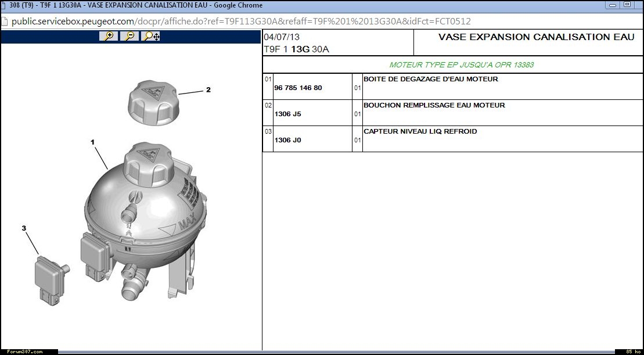Click the browser address bar URL
The width and height of the screenshot is (644, 355).
(x=241, y=21)
